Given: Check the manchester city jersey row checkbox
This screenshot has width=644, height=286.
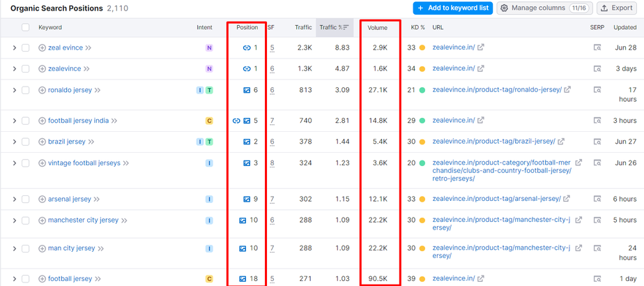Looking at the screenshot, I should click(26, 220).
